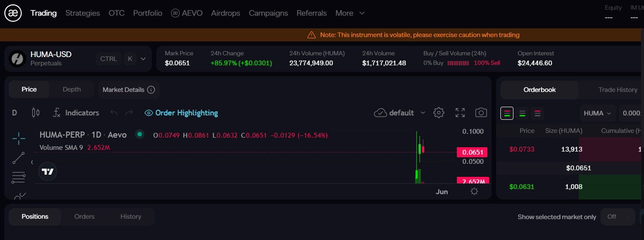Toggle Order Highlighting
The height and width of the screenshot is (240, 644).
coord(181,113)
